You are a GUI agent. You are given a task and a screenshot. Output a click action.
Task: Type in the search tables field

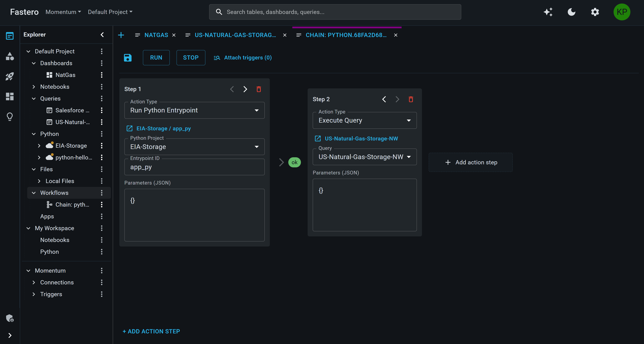tap(335, 12)
